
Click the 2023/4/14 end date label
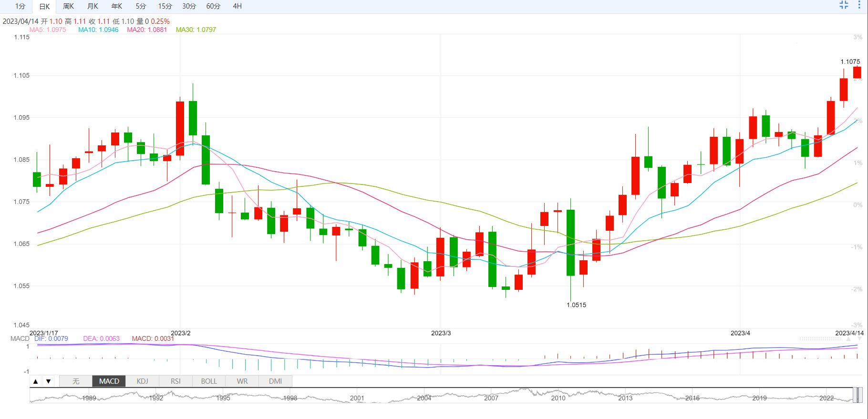[x=849, y=333]
